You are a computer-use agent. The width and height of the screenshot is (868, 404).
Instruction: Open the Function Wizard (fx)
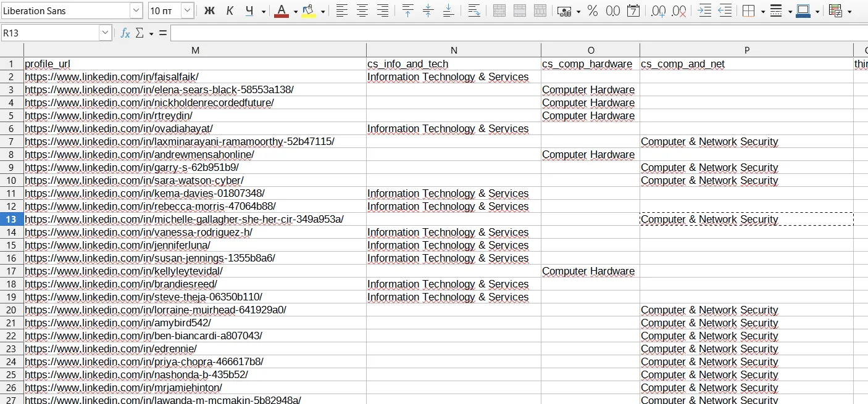pos(125,33)
